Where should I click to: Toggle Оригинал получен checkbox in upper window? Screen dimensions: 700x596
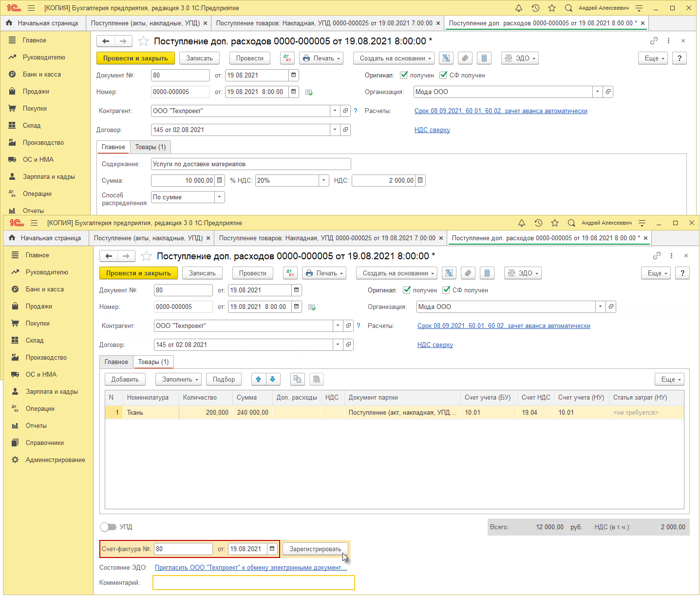coord(404,75)
